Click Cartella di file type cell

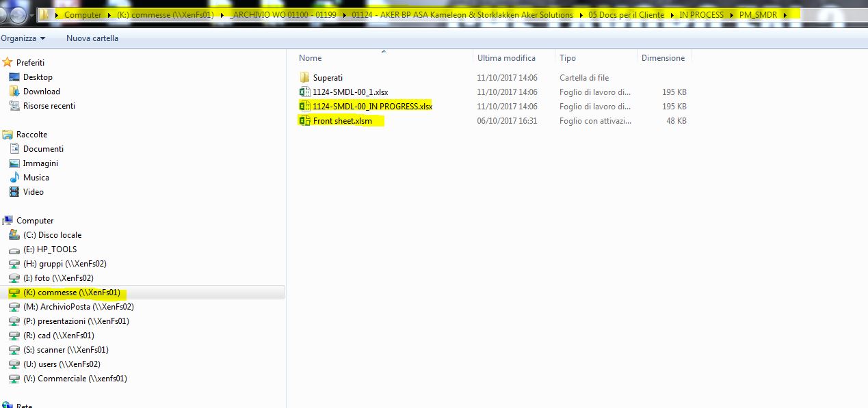[x=584, y=78]
